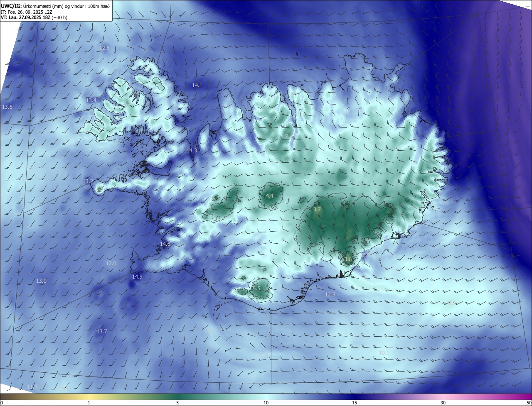Click the dark green section of the color scale
Image resolution: width=532 pixels, height=406 pixels.
coord(177,396)
